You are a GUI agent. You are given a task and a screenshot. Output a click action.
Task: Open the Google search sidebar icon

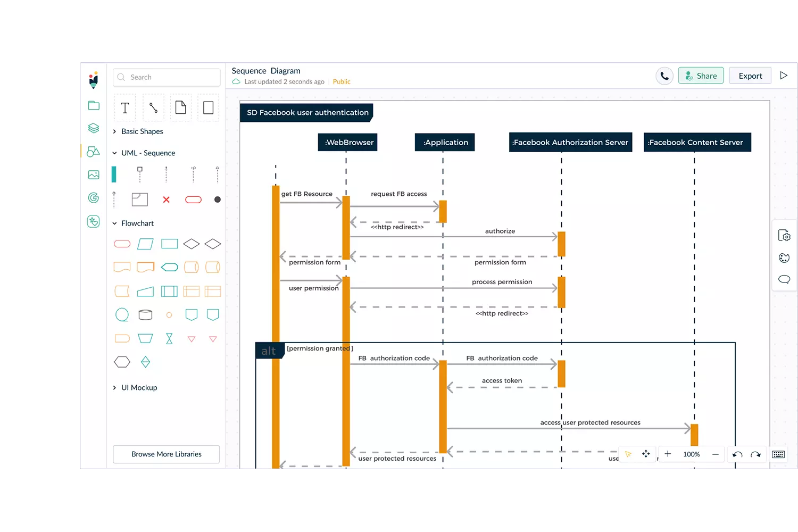pyautogui.click(x=94, y=198)
